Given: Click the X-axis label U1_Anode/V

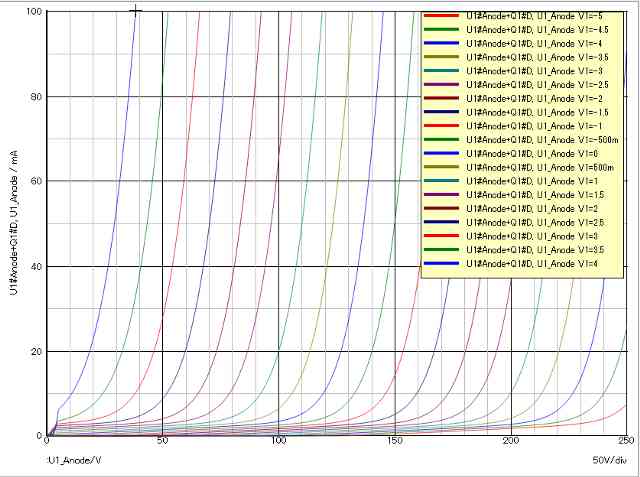Looking at the screenshot, I should pos(70,460).
